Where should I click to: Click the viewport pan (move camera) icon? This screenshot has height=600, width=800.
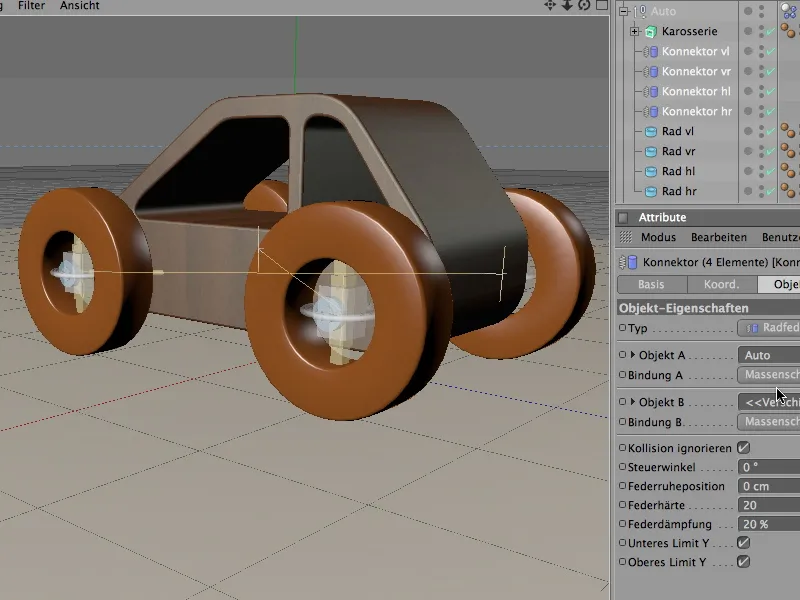point(550,6)
